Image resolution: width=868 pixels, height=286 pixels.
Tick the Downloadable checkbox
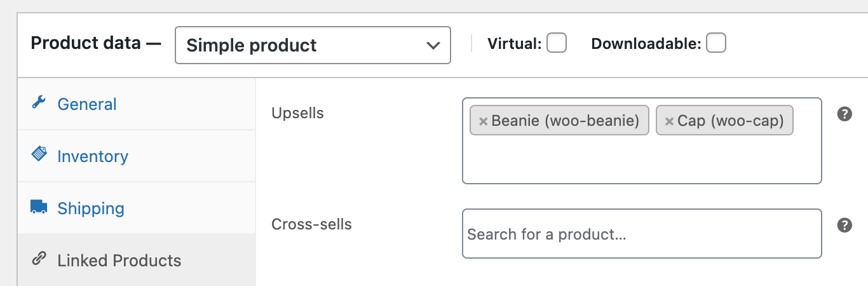pos(716,43)
